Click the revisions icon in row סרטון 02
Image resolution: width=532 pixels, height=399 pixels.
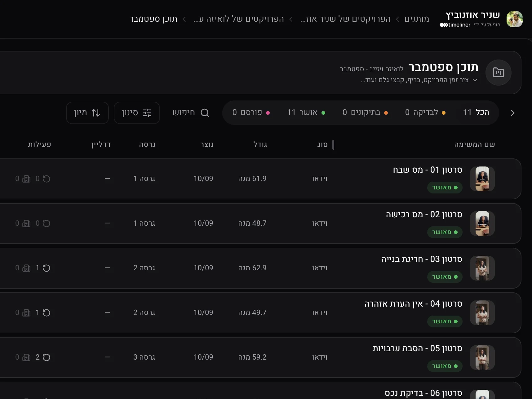point(46,224)
